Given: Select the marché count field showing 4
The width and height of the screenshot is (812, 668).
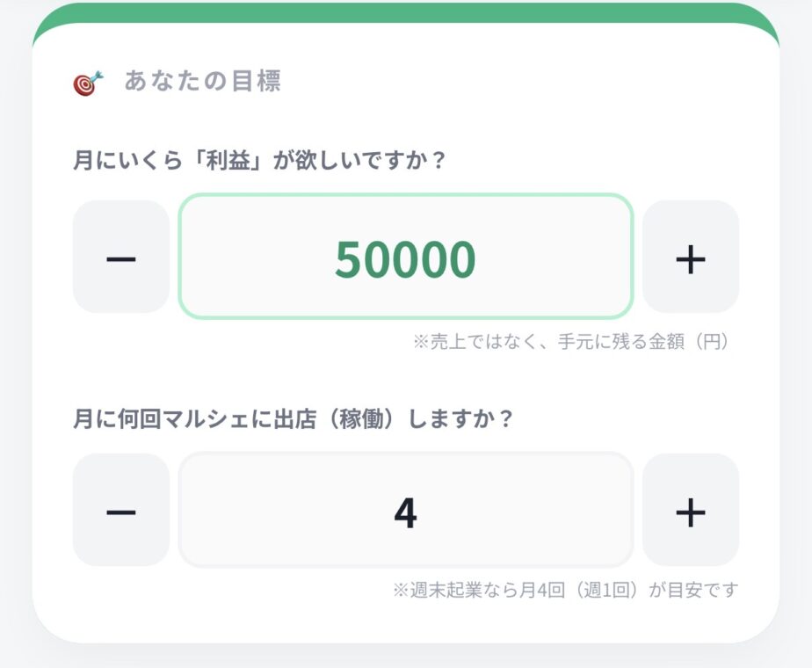Looking at the screenshot, I should click(x=405, y=511).
